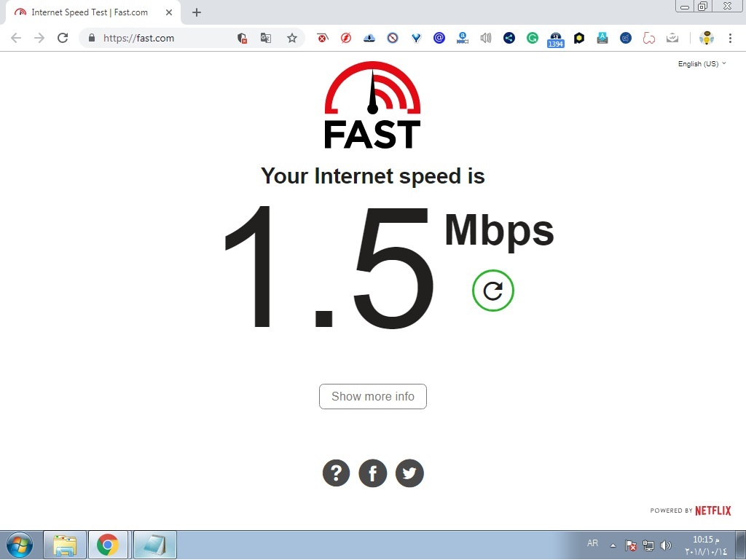Image resolution: width=746 pixels, height=560 pixels.
Task: Expand the English (US) language dropdown
Action: (702, 63)
